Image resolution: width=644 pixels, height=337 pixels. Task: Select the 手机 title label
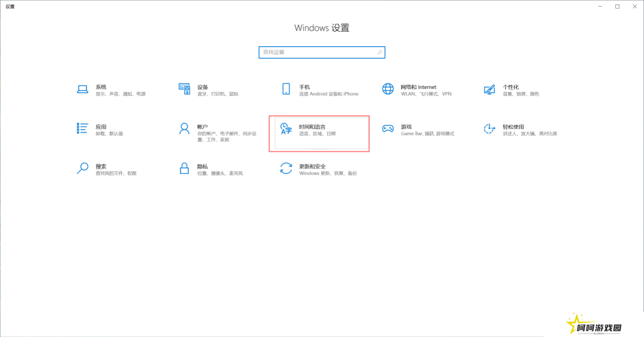(304, 87)
